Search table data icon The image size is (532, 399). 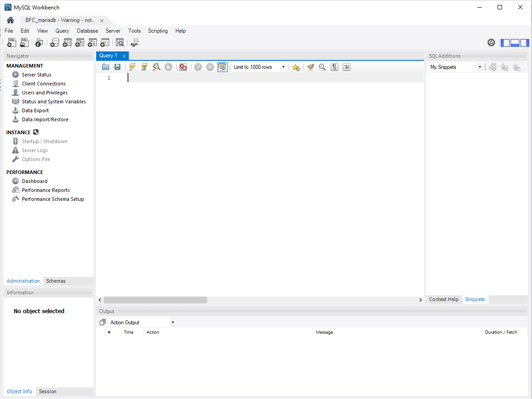click(x=120, y=43)
